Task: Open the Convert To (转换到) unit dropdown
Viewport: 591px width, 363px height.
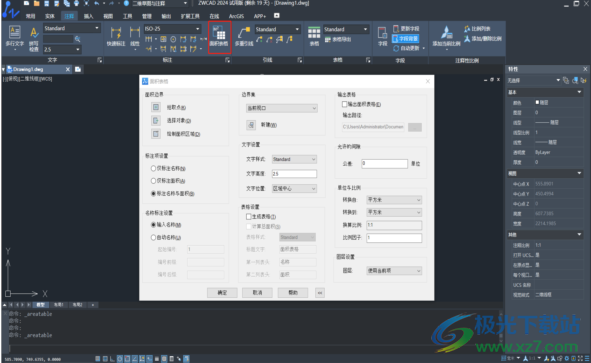Action: (x=394, y=213)
